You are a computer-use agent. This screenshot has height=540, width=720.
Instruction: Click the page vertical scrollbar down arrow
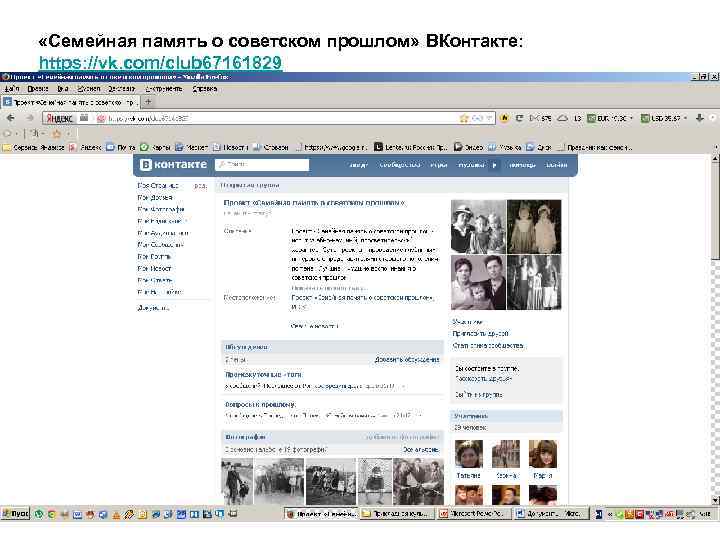pos(715,500)
